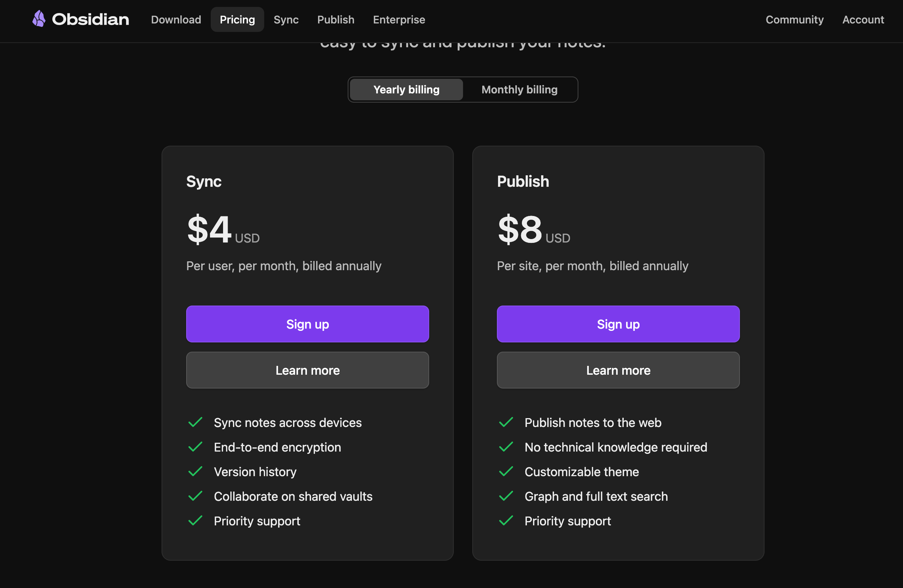Select Yearly billing option
The width and height of the screenshot is (903, 588).
(x=406, y=90)
